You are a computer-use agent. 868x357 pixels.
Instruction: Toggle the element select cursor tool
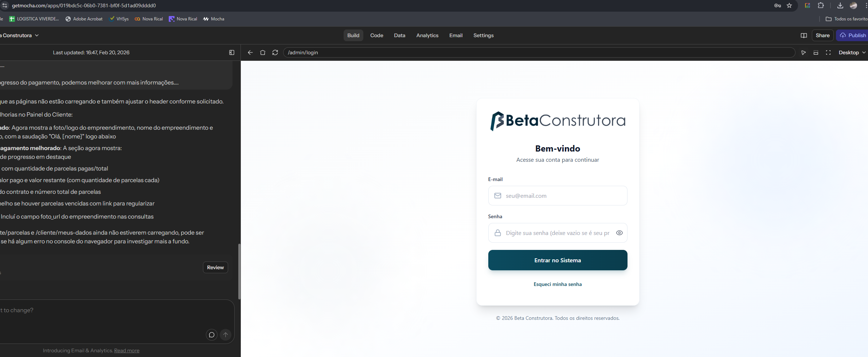pos(803,52)
